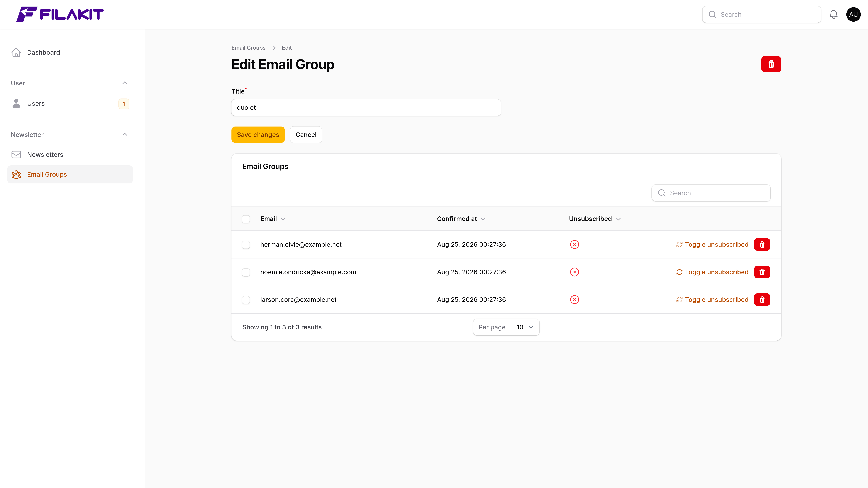Delete noemie.ondricka@example.com row
This screenshot has width=868, height=488.
762,272
